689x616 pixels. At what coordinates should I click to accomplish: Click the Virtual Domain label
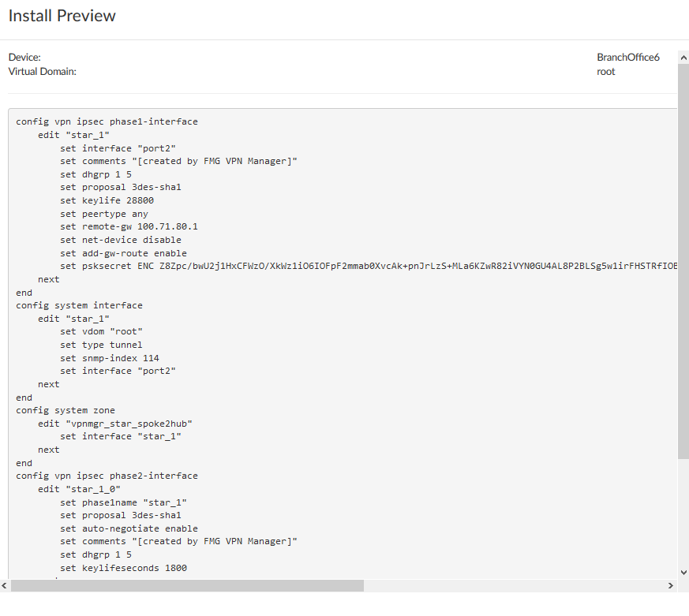(x=42, y=71)
